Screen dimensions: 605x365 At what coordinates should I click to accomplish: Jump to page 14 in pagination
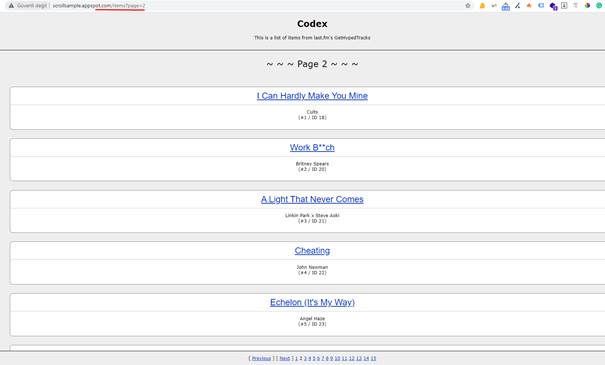click(366, 358)
